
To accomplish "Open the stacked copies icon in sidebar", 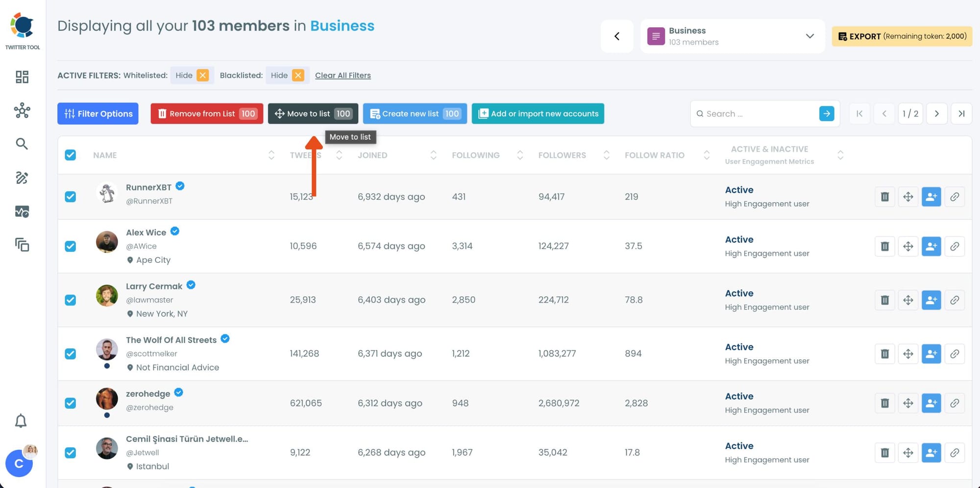I will click(x=22, y=244).
